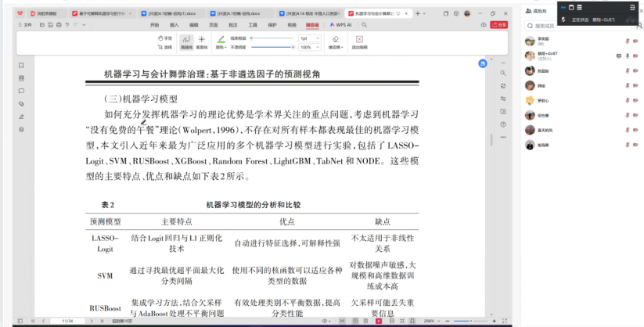Click the screen share icon on the host row
Image resolution: width=644 pixels, height=327 pixels.
pos(619,56)
